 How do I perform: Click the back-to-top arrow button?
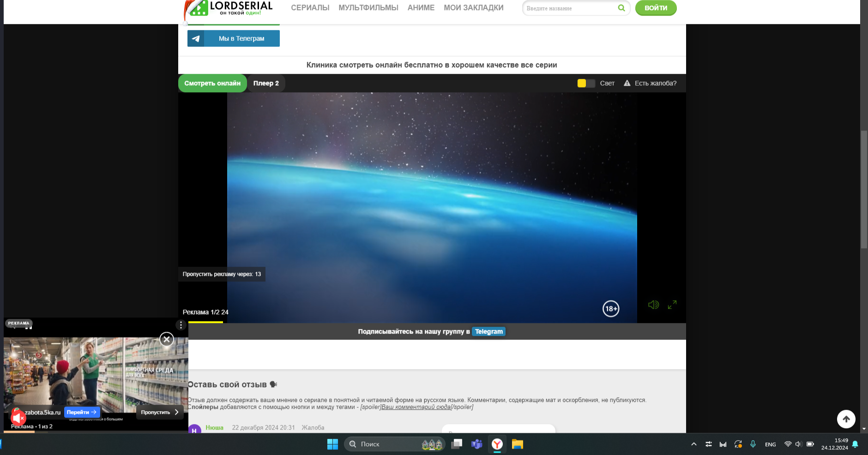coord(846,419)
